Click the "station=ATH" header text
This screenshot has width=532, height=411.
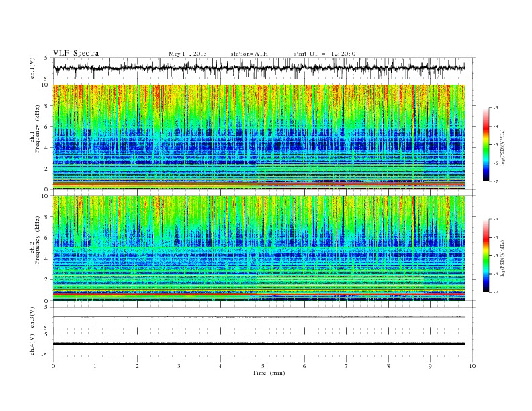(249, 54)
